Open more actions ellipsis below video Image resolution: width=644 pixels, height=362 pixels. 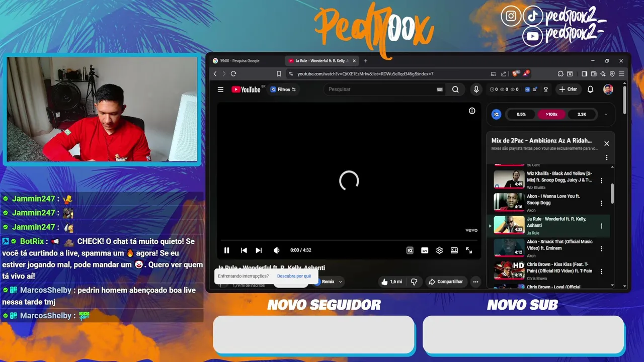tap(475, 282)
